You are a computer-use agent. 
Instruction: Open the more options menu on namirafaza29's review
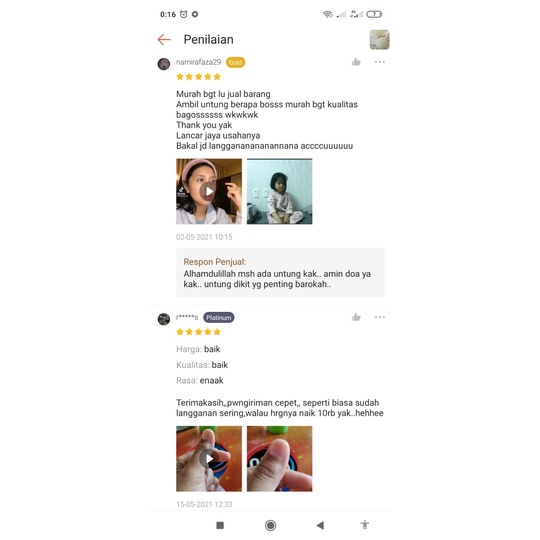click(x=380, y=62)
